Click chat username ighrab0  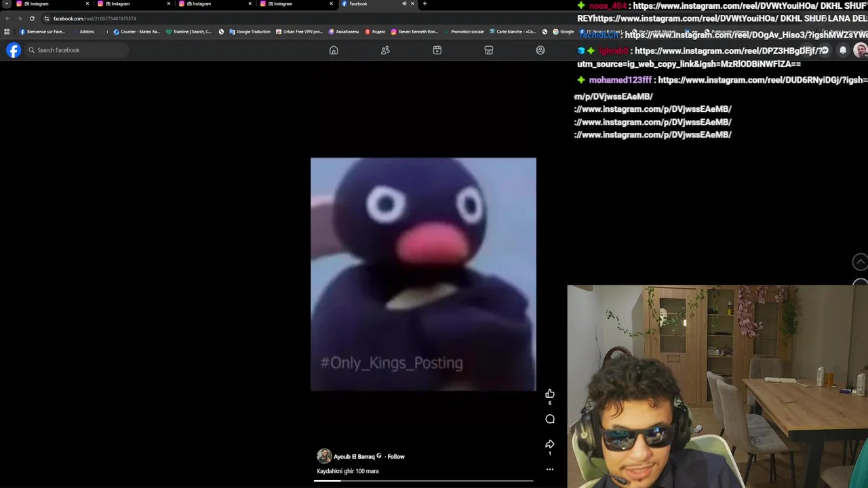tap(613, 51)
